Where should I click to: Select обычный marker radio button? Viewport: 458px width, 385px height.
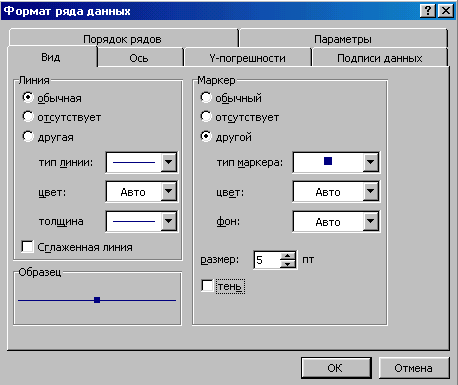(206, 98)
